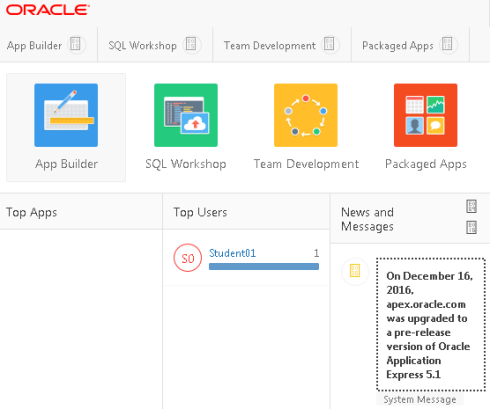Image resolution: width=490 pixels, height=409 pixels.
Task: Click the SQL Workshop label under green icon
Action: pyautogui.click(x=186, y=164)
